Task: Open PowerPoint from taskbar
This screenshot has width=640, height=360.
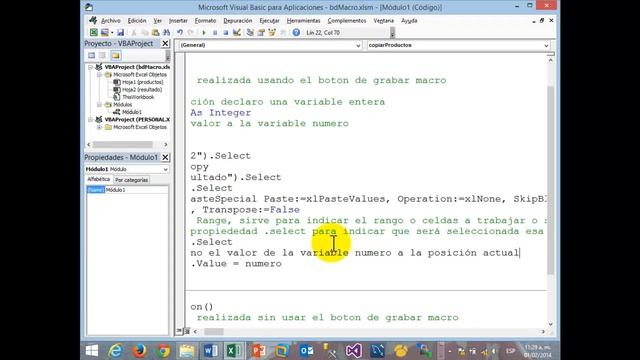Action: [x=258, y=351]
